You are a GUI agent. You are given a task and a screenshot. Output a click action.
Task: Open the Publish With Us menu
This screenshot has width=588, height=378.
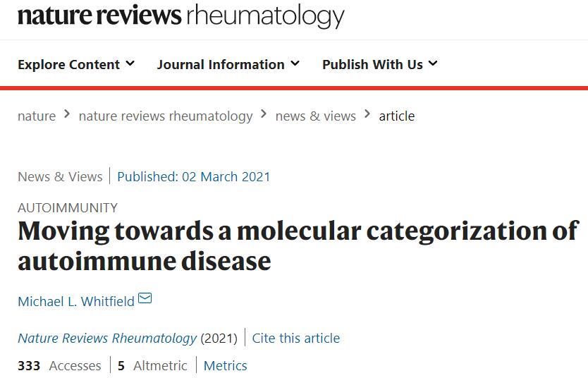[x=379, y=64]
